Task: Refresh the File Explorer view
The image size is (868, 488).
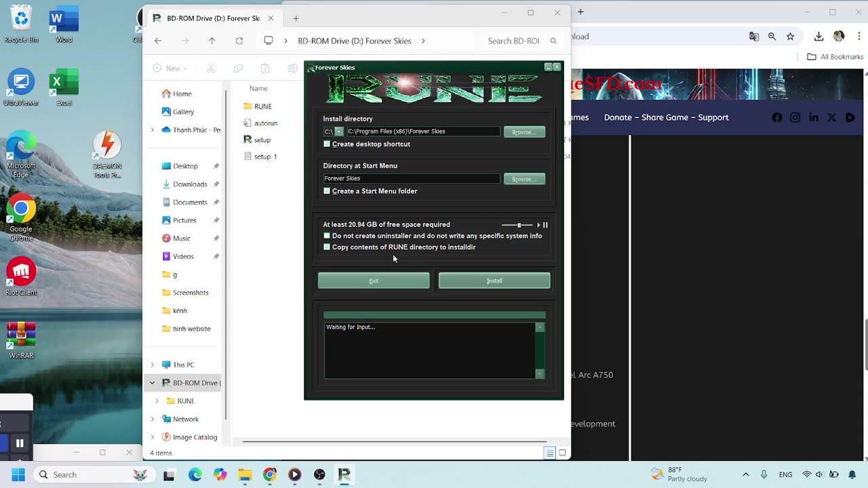Action: click(x=239, y=41)
